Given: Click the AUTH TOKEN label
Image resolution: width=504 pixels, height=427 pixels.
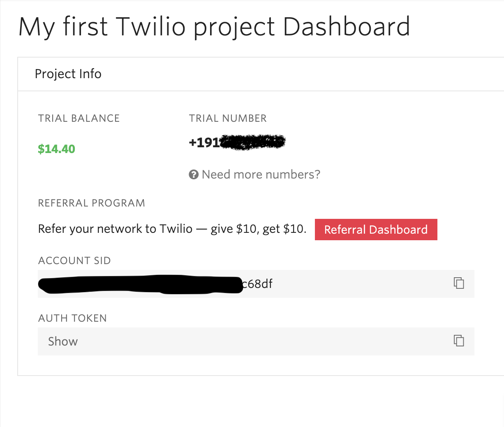Looking at the screenshot, I should click(x=72, y=318).
